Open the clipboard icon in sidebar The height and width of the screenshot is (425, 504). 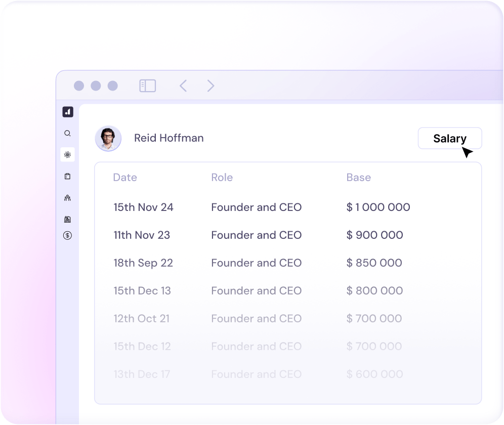[67, 177]
